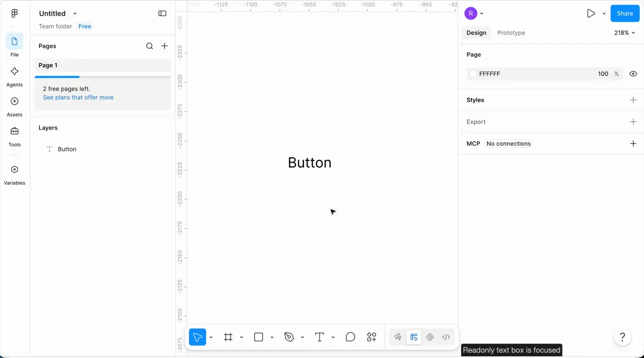This screenshot has height=358, width=644.
Task: Click the Layers panel heading
Action: [48, 128]
